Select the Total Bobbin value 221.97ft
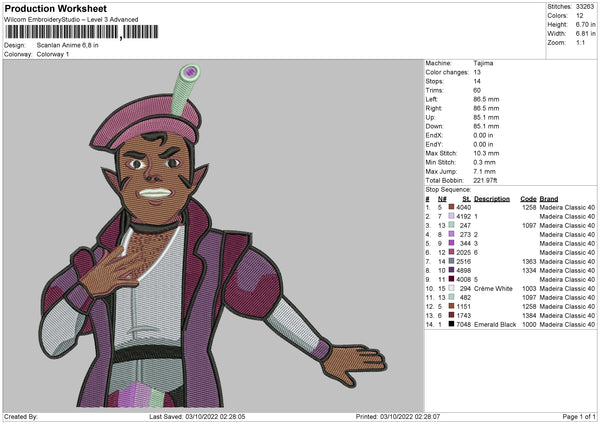Screen dimensions: 600x424 coord(486,180)
